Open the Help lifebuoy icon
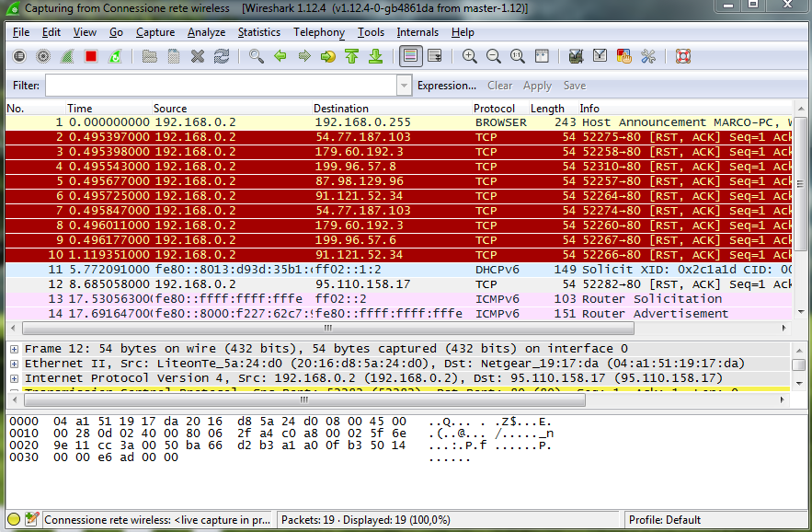Viewport: 812px width, 532px height. [x=682, y=56]
